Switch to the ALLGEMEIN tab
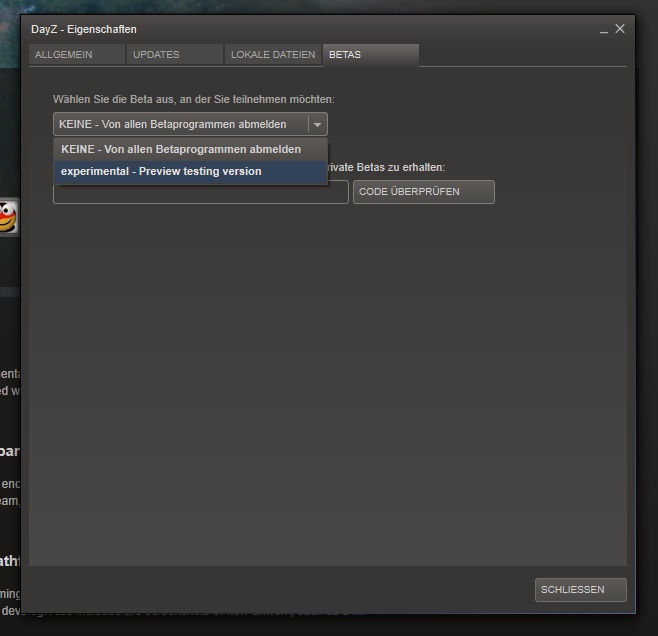The width and height of the screenshot is (658, 636). point(64,55)
